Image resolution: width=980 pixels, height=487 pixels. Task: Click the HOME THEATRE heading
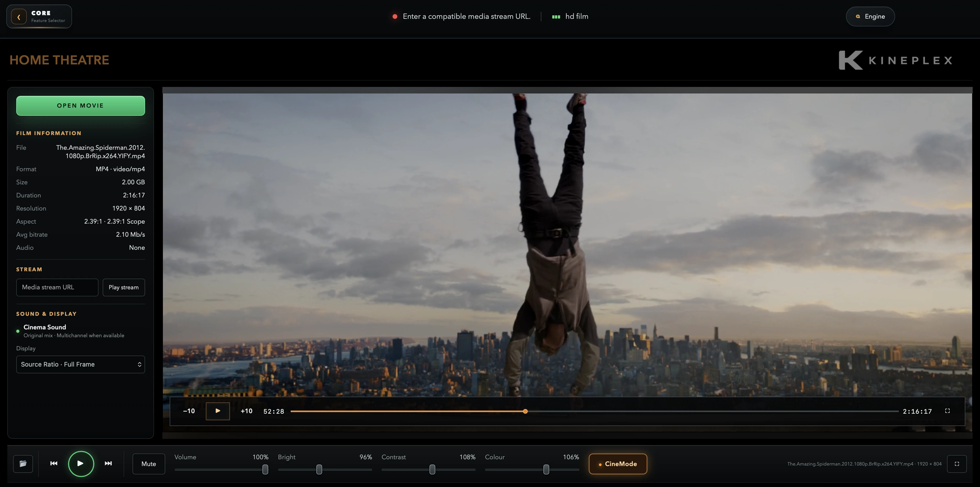tap(59, 60)
